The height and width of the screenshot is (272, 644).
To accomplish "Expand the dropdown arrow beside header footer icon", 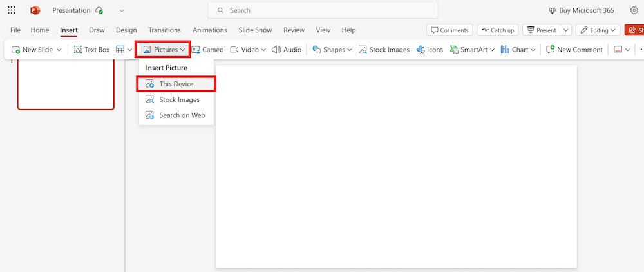I will click(627, 50).
